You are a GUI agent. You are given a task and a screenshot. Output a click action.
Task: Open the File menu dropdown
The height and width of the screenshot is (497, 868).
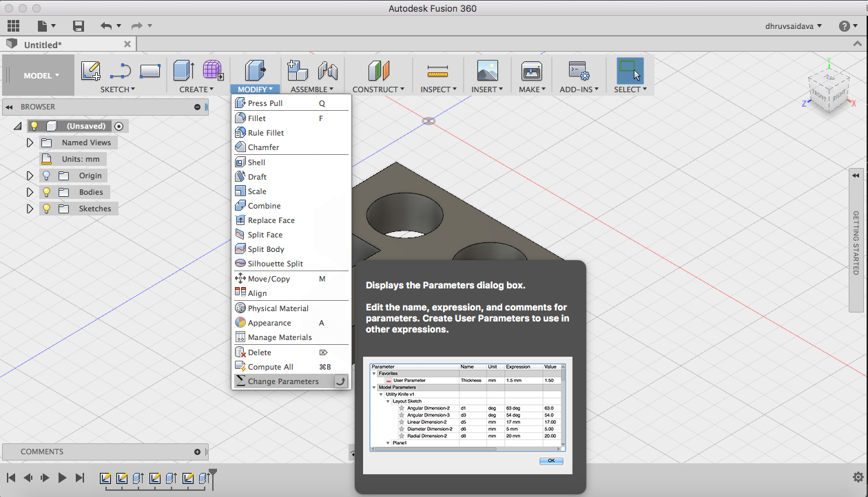(47, 26)
